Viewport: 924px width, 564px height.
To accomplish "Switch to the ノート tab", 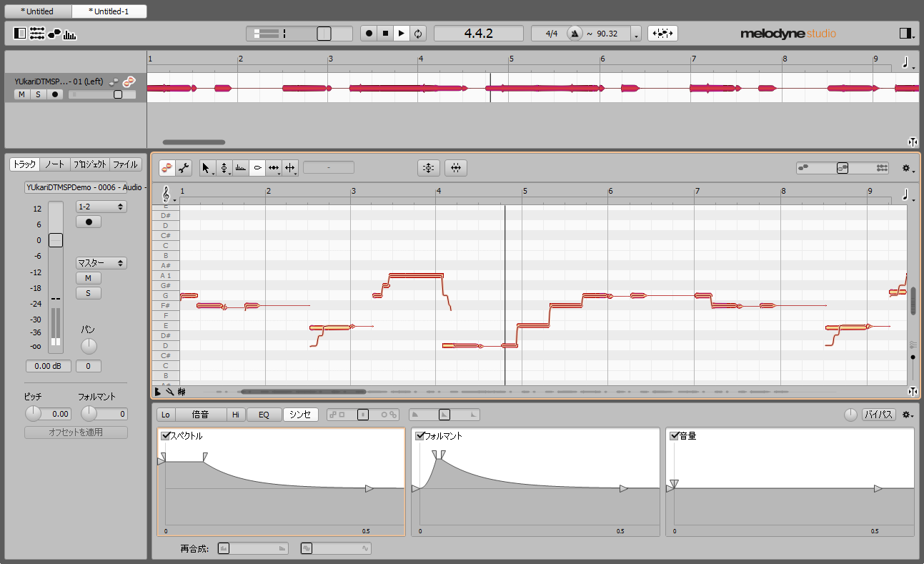I will point(55,164).
